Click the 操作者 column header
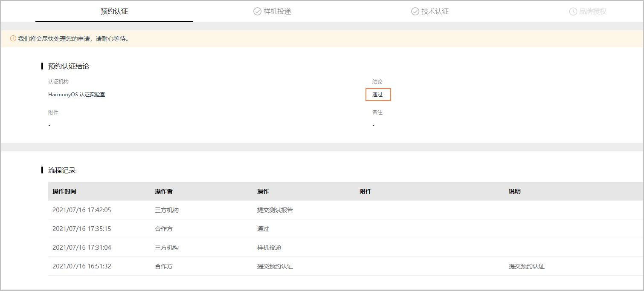644x291 pixels. (163, 191)
